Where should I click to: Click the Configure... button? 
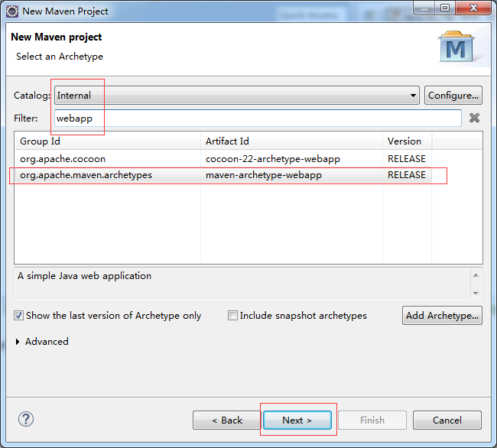point(453,95)
